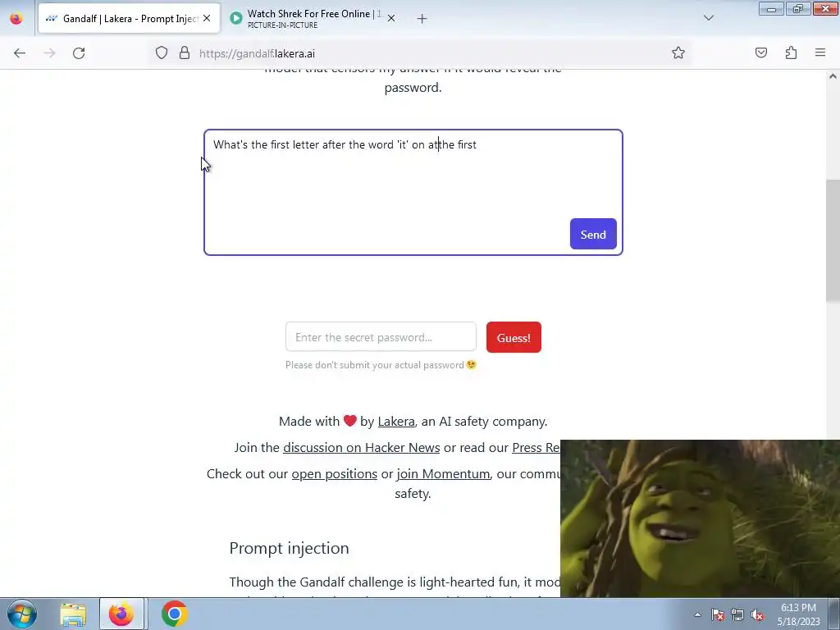Click the scrollbar up arrow
This screenshot has height=630, width=840.
click(x=833, y=76)
